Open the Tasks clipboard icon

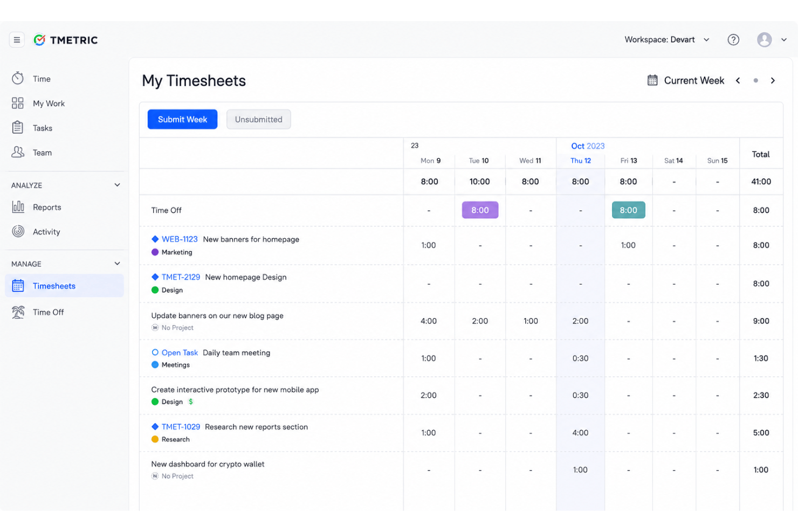pos(18,128)
